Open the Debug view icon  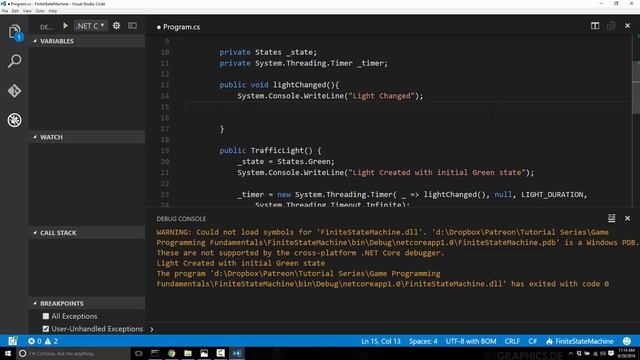[x=14, y=120]
